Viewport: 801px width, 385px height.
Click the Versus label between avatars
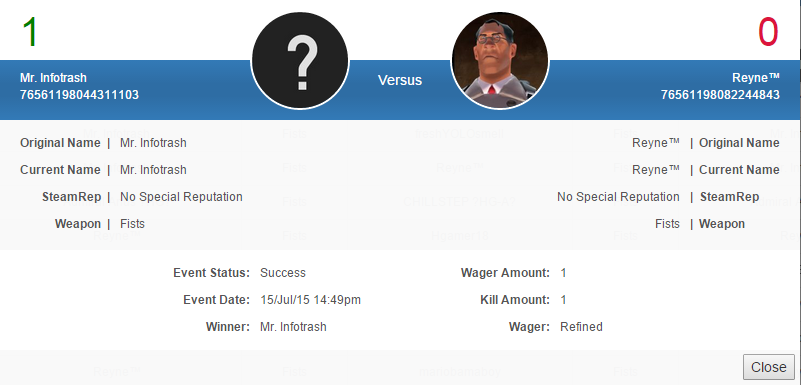coord(400,80)
